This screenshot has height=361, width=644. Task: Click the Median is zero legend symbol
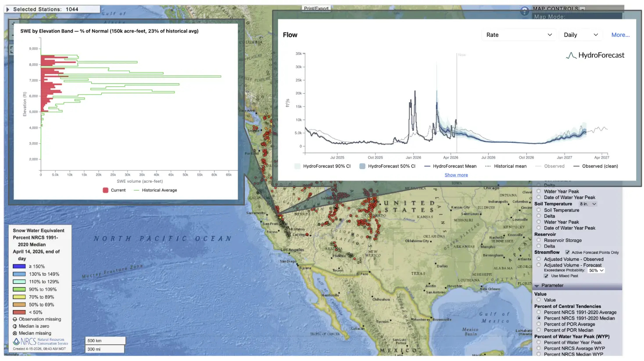15,326
